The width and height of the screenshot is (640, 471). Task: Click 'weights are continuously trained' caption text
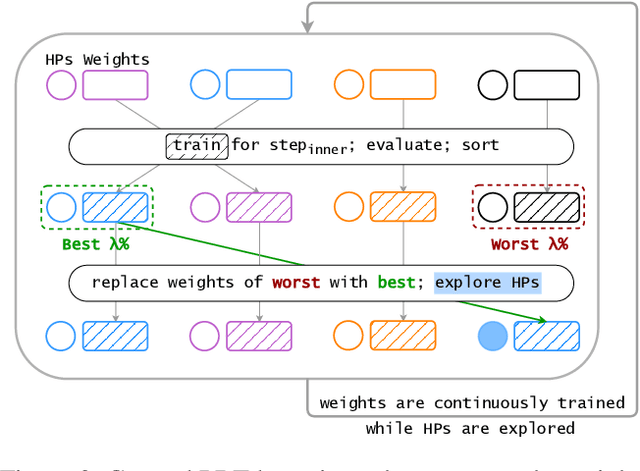click(x=471, y=404)
